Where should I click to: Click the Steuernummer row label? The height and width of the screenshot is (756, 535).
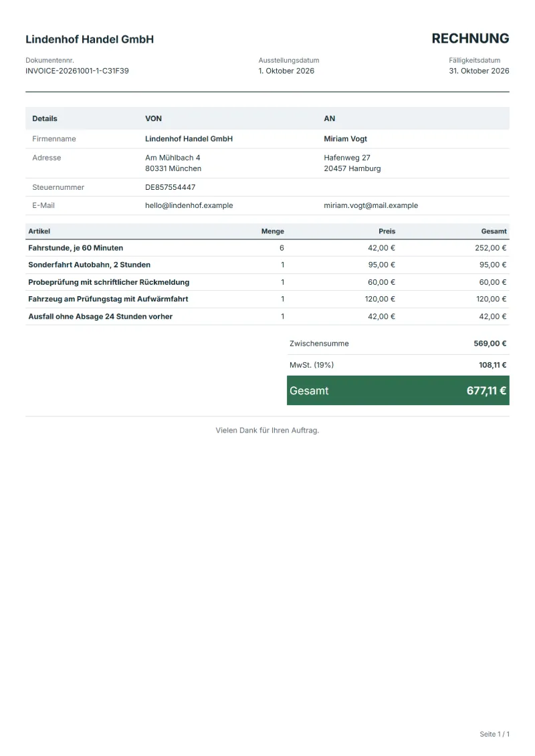point(58,187)
